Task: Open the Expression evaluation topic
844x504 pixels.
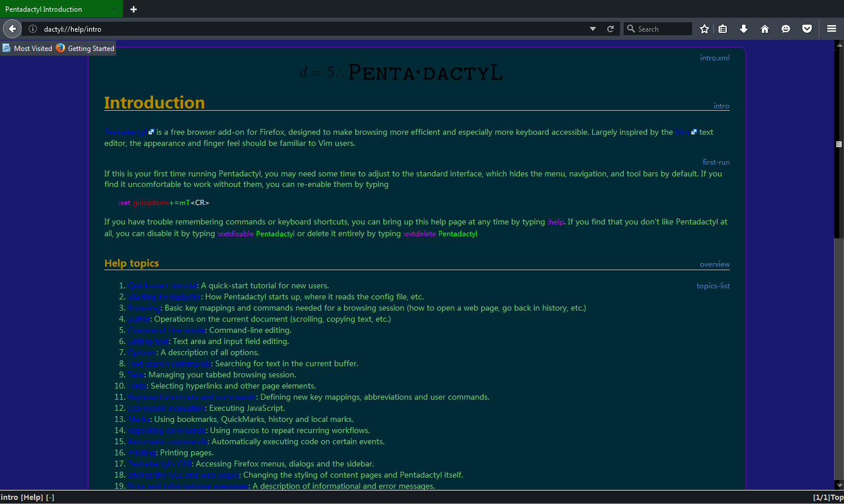Action: coord(166,408)
